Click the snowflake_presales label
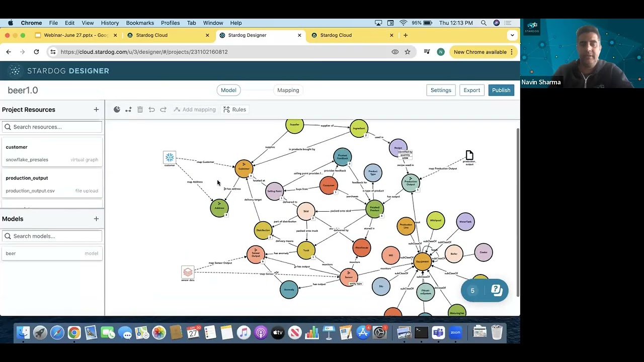Viewport: 644px width, 362px height. point(27,160)
